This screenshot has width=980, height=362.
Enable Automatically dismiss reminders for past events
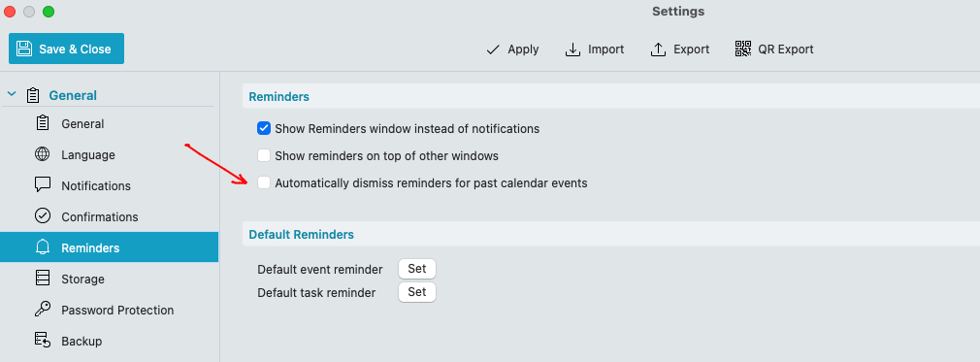pos(264,182)
